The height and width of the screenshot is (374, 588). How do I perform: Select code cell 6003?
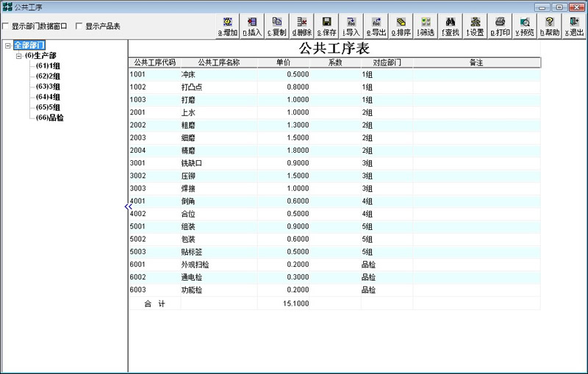[154, 290]
